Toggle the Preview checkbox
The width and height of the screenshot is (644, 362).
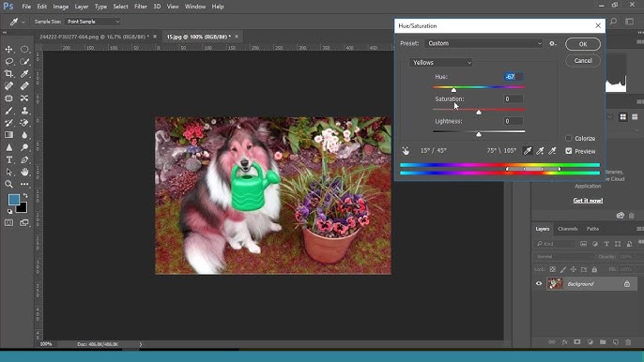point(569,151)
